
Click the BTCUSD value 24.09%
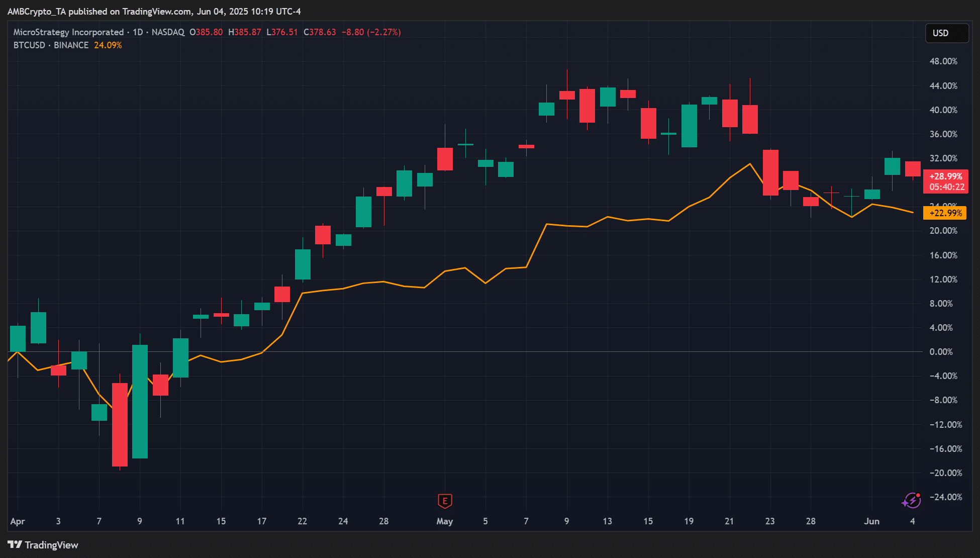tap(108, 45)
